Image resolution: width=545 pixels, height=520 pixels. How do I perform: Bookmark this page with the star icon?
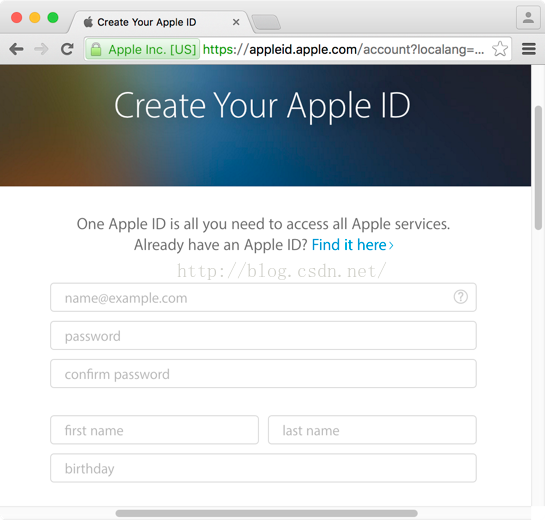point(500,49)
